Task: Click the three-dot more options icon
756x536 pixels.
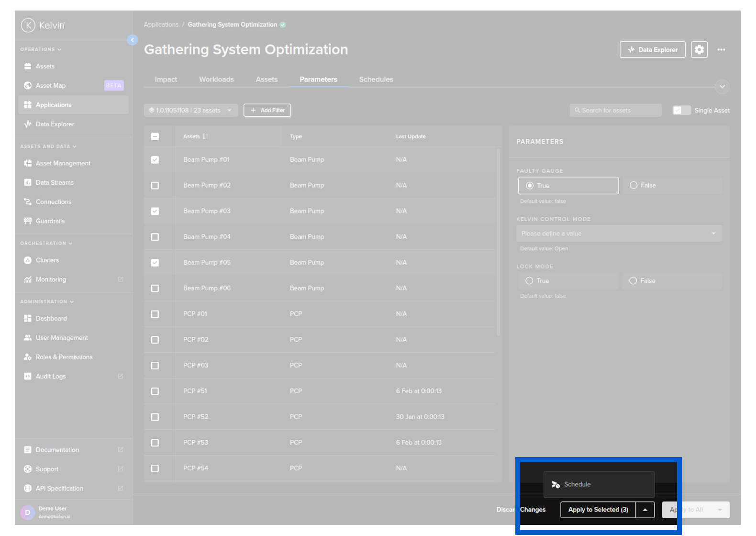Action: 721,50
